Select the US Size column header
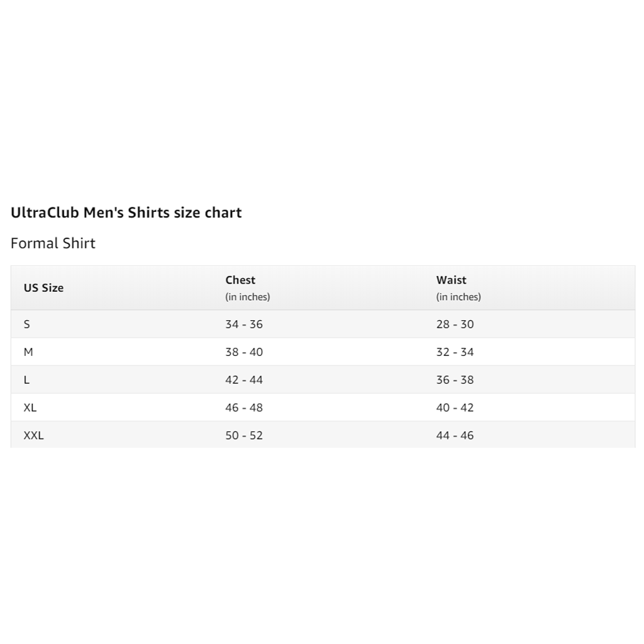This screenshot has width=644, height=644. pos(43,288)
